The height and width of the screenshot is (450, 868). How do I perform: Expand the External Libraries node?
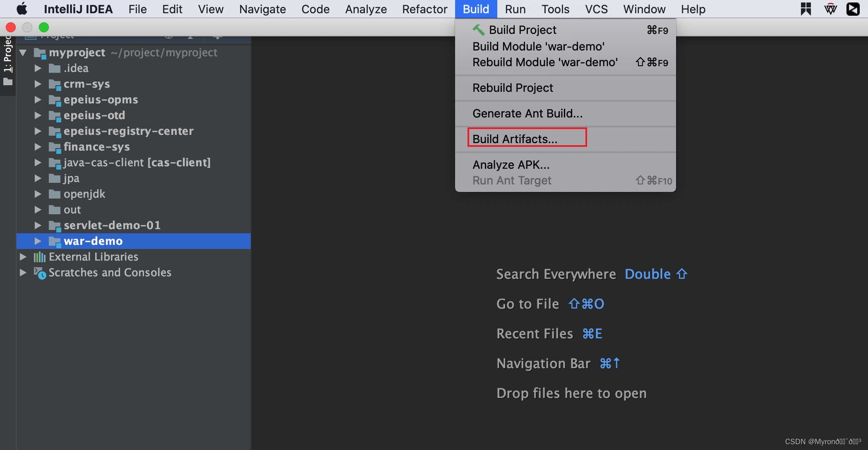pos(23,257)
